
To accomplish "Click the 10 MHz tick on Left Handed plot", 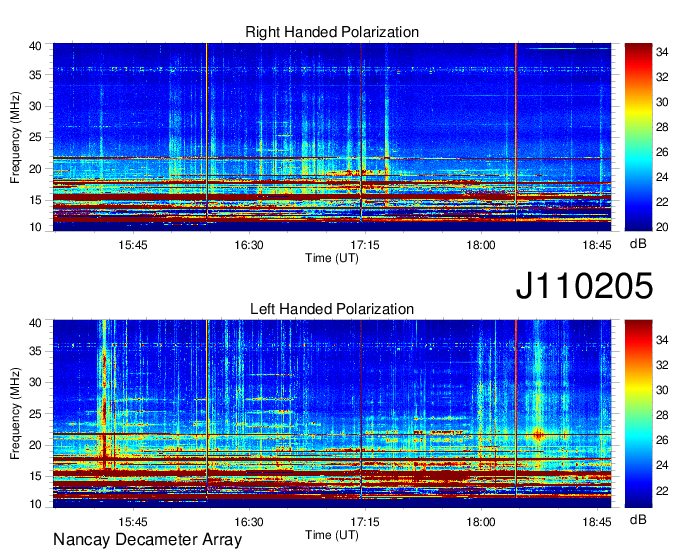I will click(36, 504).
